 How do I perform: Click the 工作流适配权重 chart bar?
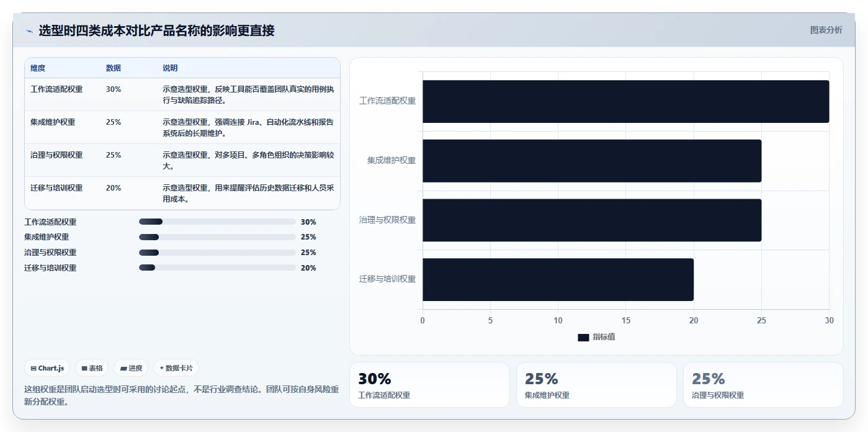pos(625,101)
